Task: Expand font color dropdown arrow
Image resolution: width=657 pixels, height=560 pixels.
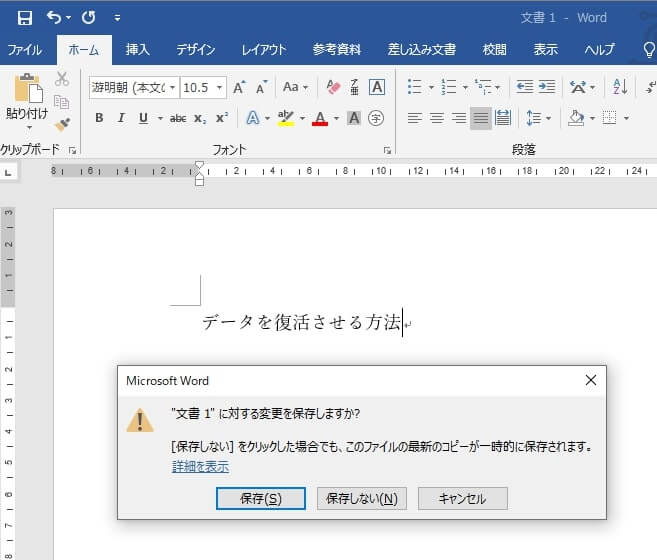Action: 336,119
